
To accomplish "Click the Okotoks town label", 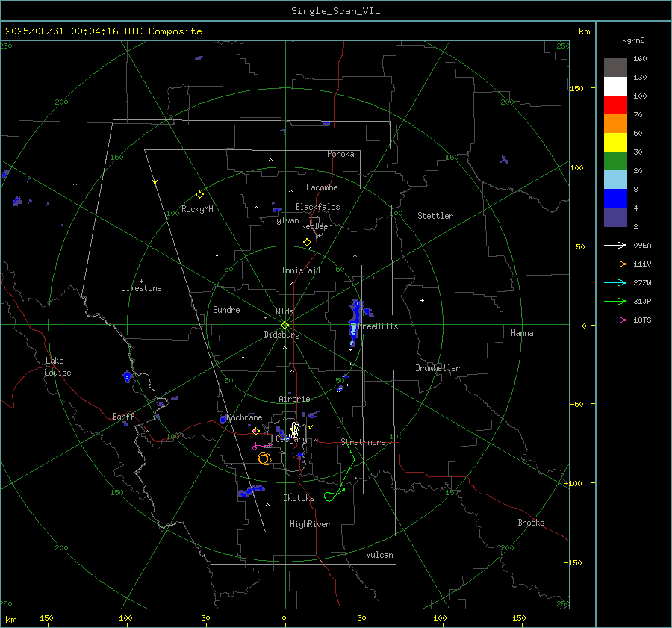I will point(299,498).
